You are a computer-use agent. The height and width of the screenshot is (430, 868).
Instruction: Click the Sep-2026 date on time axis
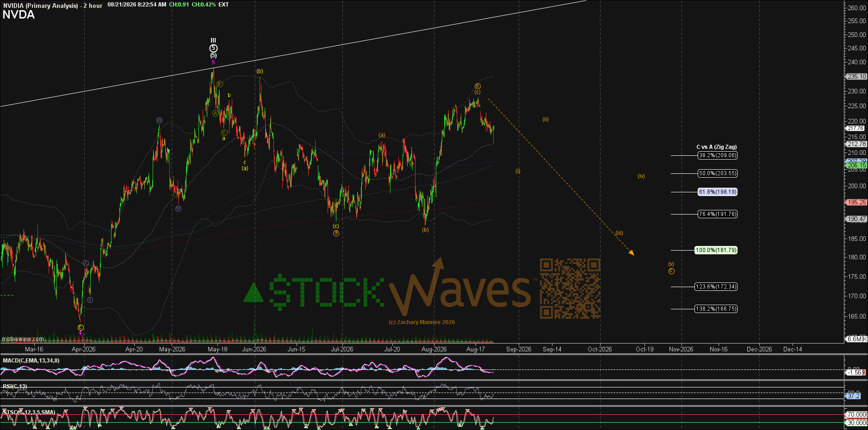point(519,350)
